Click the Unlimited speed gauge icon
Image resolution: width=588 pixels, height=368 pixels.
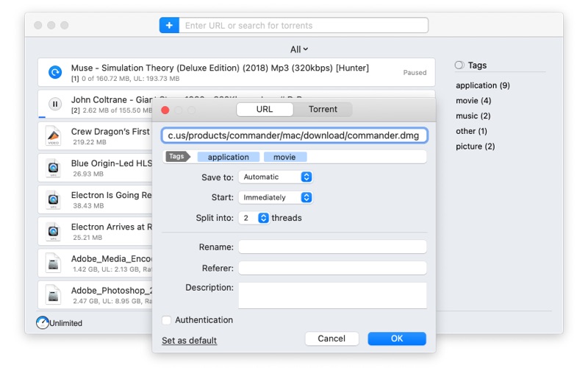43,322
